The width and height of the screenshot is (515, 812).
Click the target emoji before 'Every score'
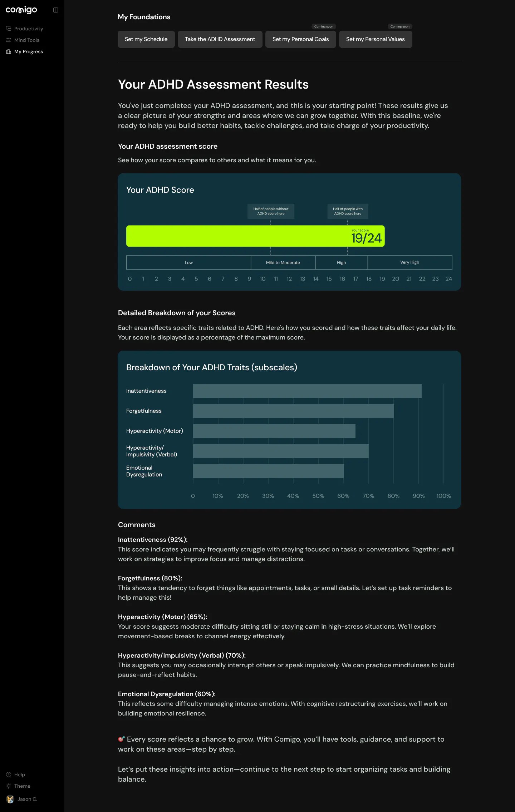click(x=122, y=739)
